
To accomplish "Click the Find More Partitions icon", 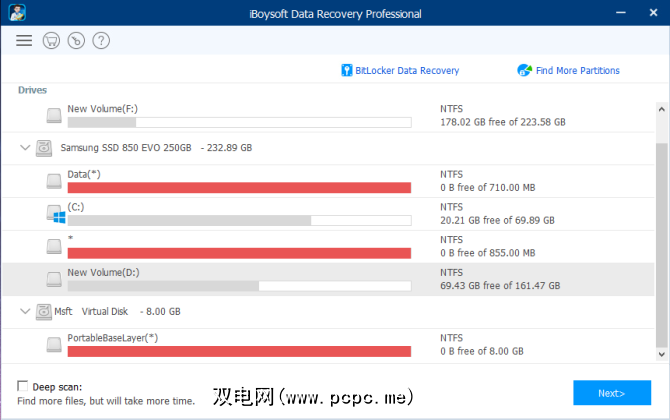I will (x=524, y=70).
